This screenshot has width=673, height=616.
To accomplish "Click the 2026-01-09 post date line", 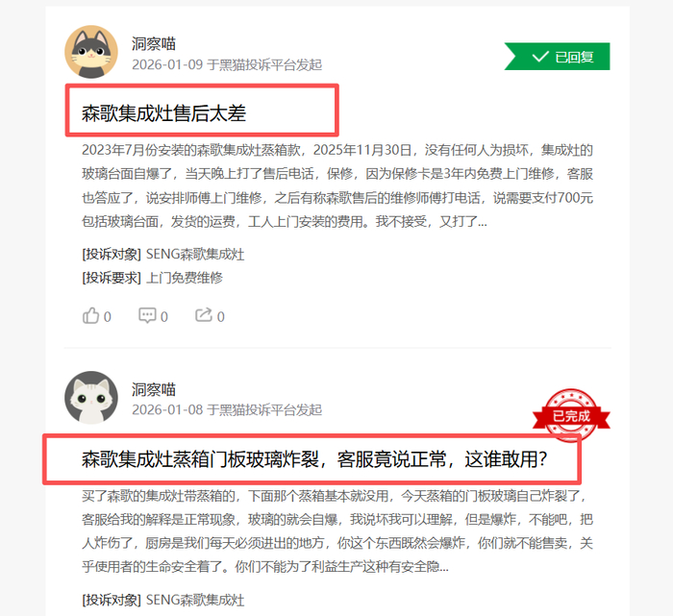I will (227, 64).
